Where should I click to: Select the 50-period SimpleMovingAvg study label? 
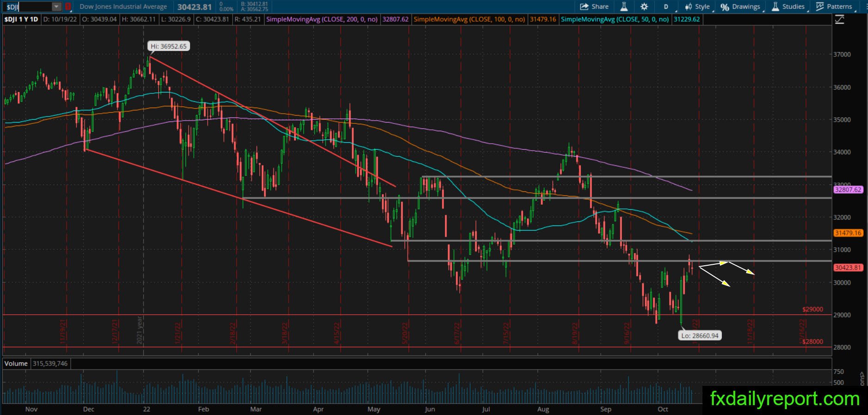pos(615,19)
